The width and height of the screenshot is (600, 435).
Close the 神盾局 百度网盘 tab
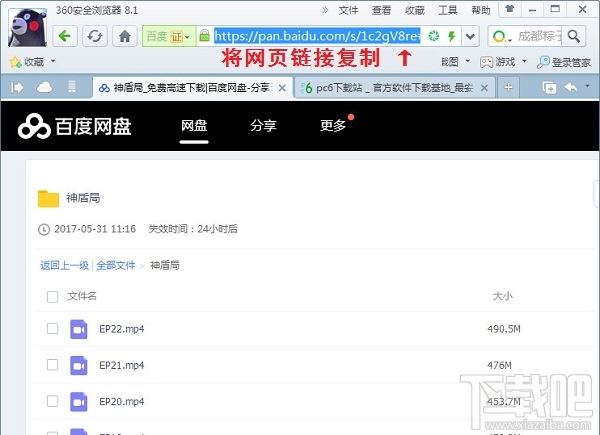282,88
